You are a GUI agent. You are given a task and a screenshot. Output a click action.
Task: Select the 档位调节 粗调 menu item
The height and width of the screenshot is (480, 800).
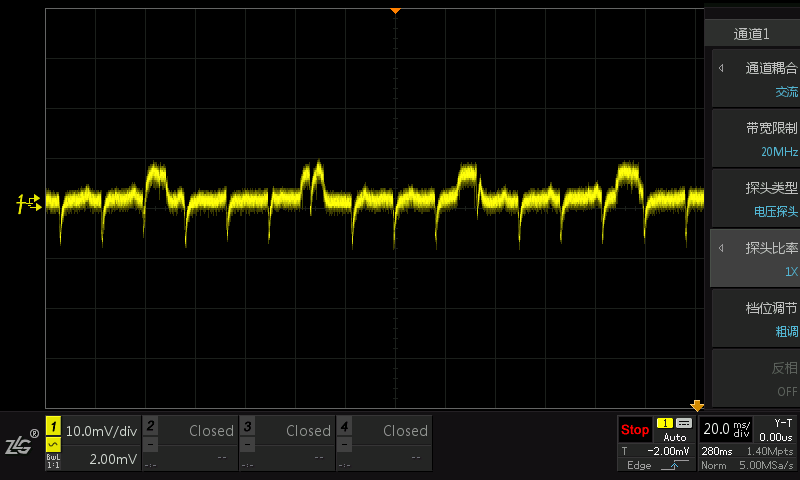(756, 319)
